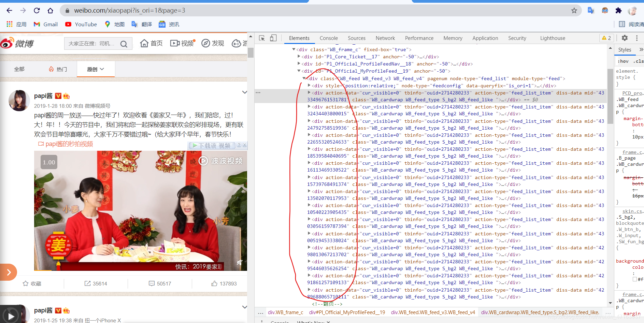644x323 pixels.
Task: Open the DevTools three-dot menu
Action: click(x=637, y=38)
